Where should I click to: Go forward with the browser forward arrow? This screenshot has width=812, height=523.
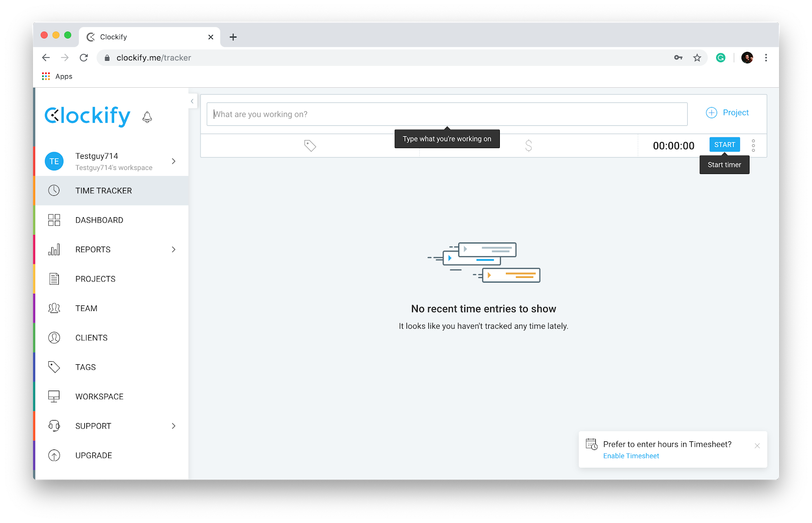click(x=65, y=58)
